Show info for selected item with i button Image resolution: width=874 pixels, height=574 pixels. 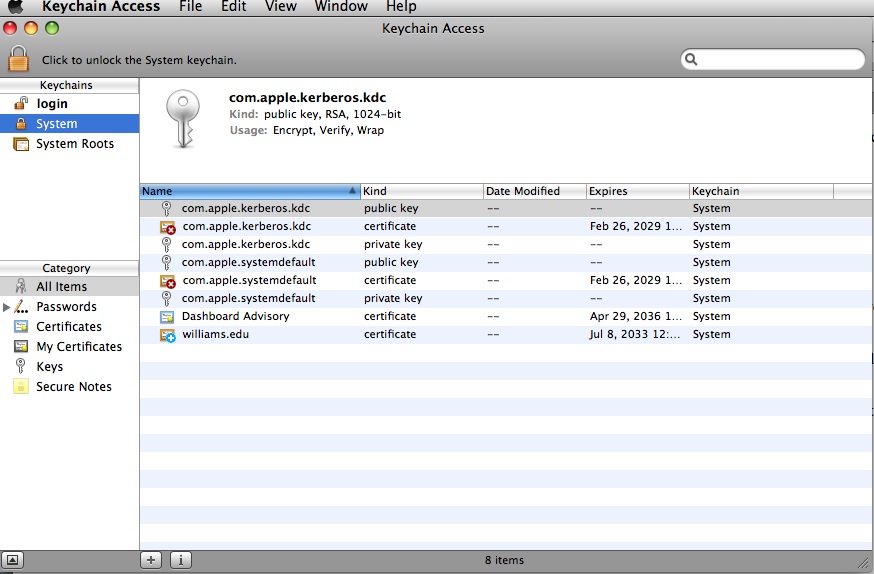point(181,560)
